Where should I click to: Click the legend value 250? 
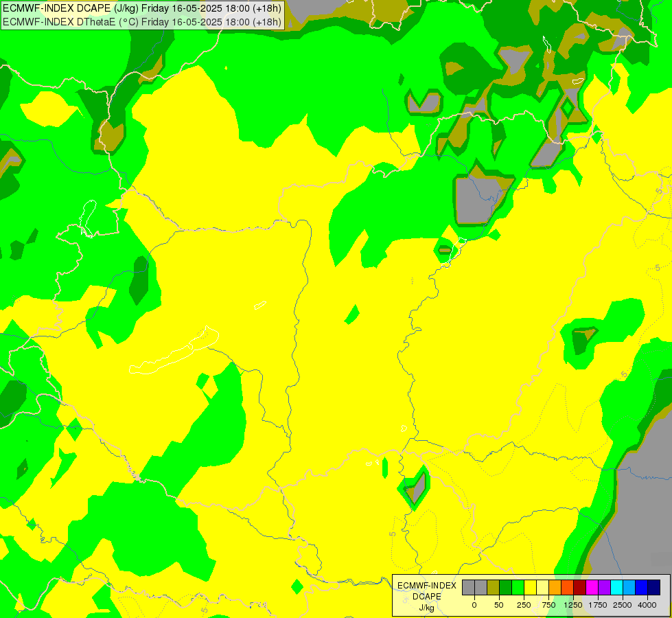click(524, 605)
